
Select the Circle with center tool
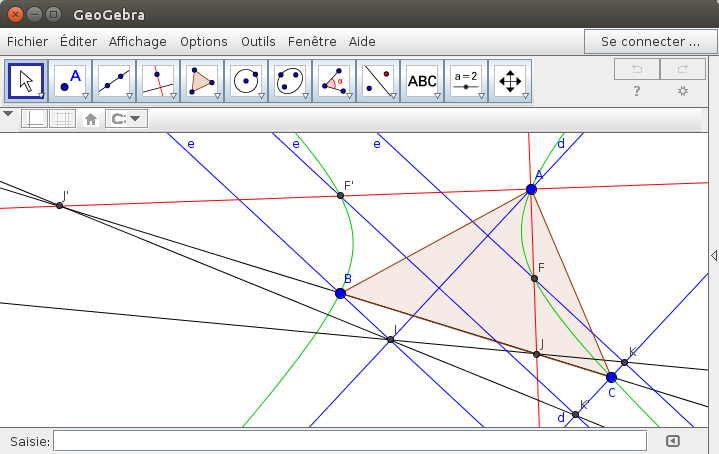[x=246, y=80]
